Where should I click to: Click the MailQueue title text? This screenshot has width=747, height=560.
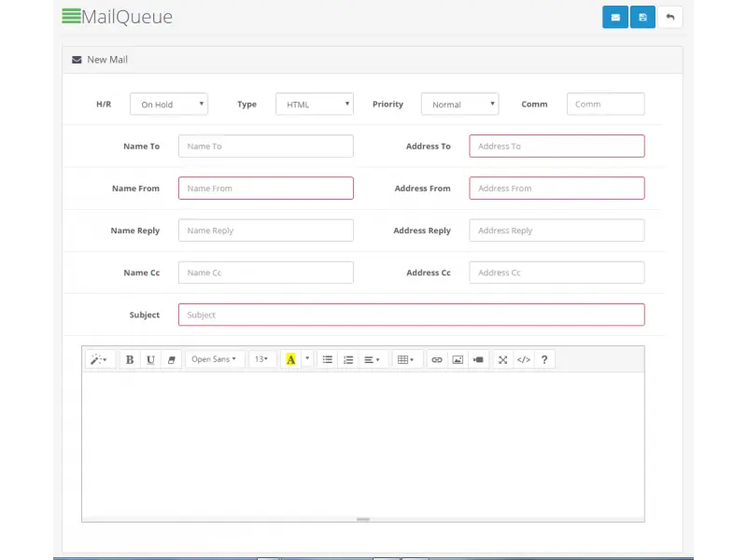point(127,17)
